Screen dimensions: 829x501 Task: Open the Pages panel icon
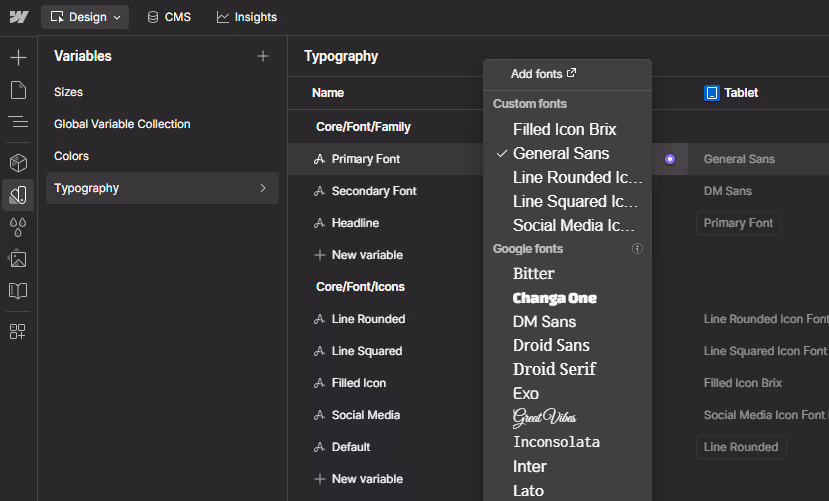(x=19, y=90)
